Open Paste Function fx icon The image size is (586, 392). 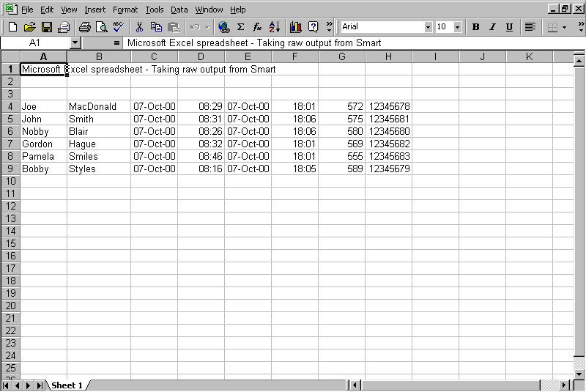pos(257,27)
